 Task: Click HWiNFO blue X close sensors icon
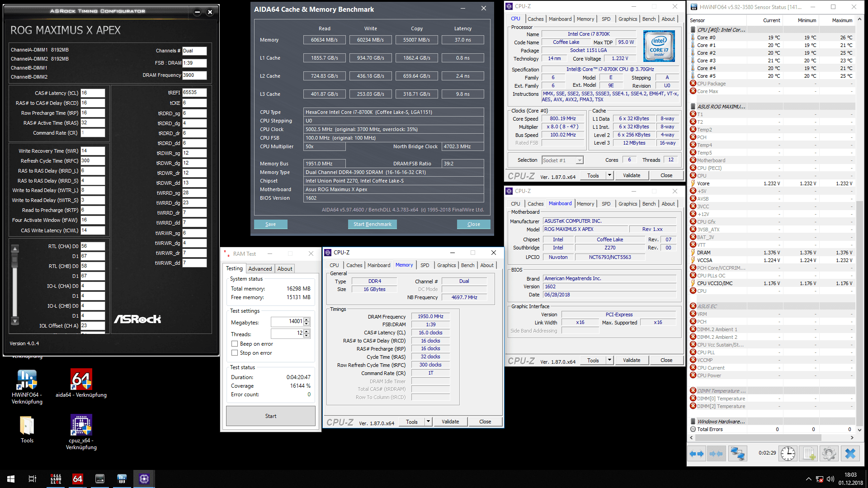pyautogui.click(x=850, y=453)
